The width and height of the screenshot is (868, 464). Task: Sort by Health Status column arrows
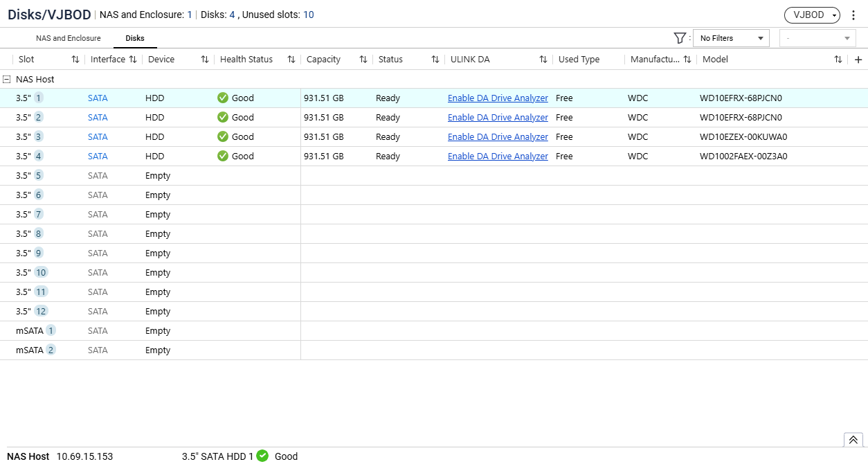[x=291, y=60]
